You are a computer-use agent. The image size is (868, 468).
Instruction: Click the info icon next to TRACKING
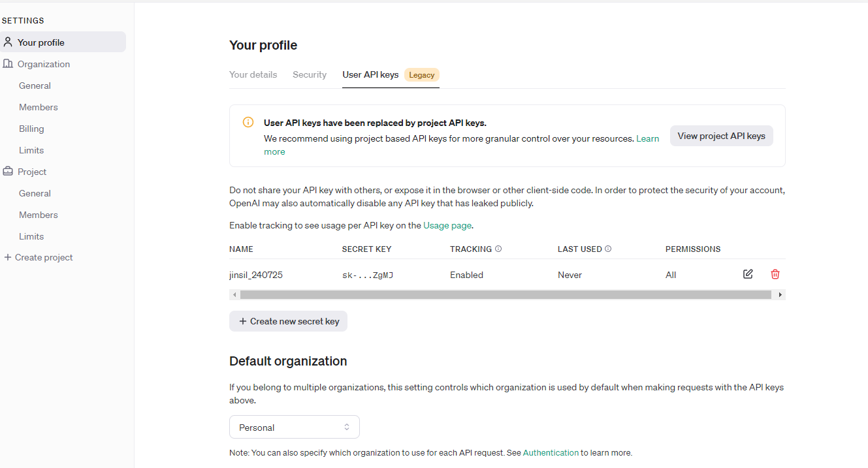coord(498,249)
